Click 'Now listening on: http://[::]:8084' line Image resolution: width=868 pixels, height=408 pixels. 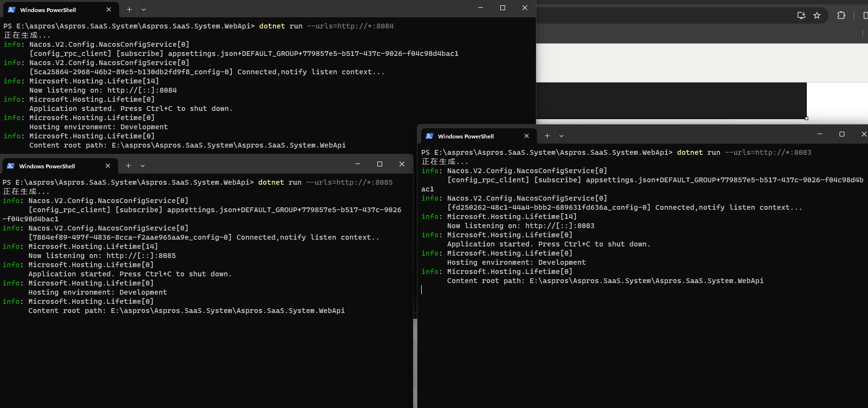(x=103, y=90)
